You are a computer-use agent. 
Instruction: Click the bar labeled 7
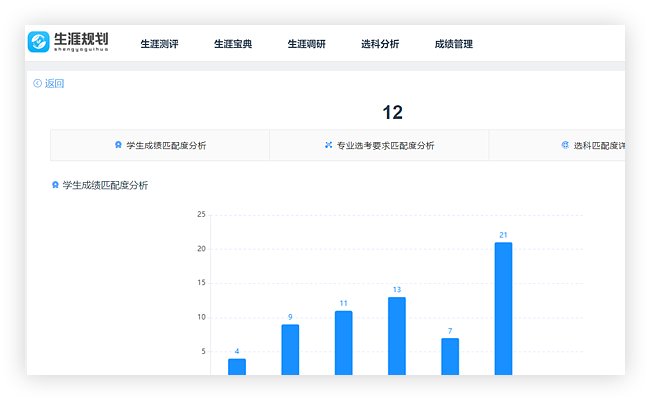click(x=450, y=356)
